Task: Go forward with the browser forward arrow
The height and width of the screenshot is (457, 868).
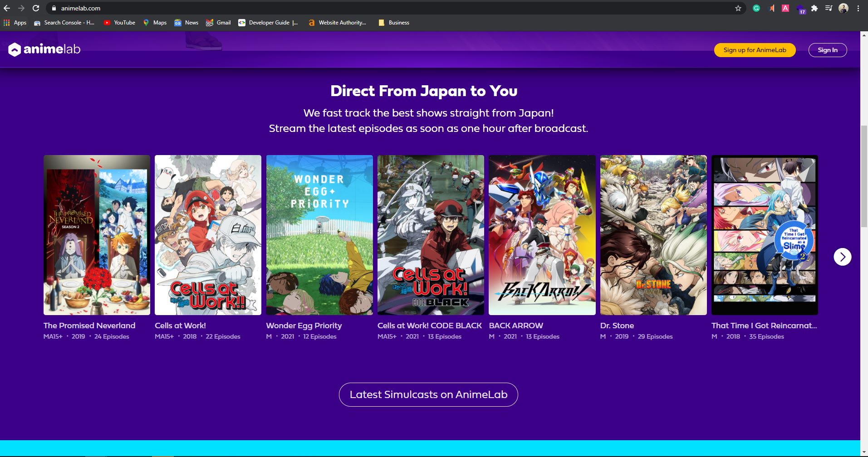Action: click(x=21, y=8)
